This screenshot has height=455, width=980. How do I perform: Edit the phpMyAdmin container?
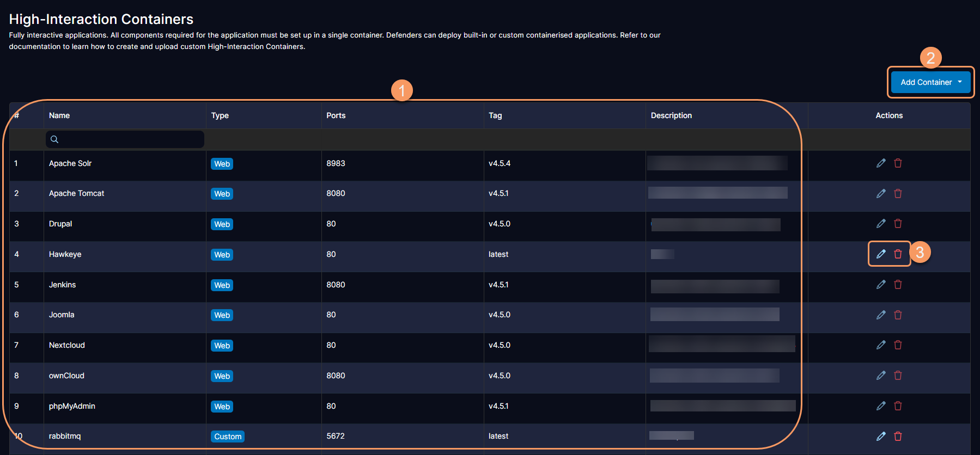(880, 406)
